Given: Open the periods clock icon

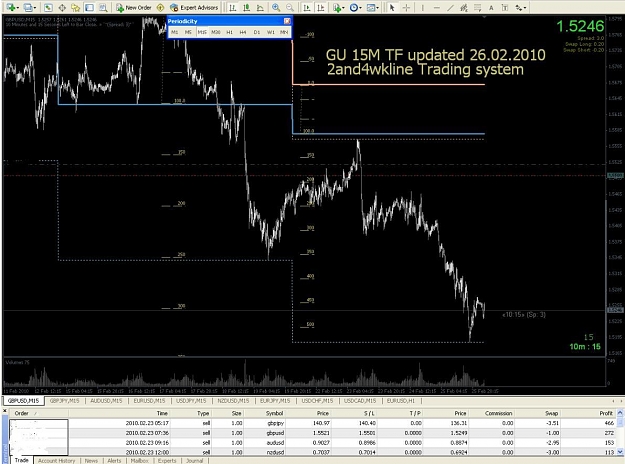Looking at the screenshot, I should coord(354,8).
